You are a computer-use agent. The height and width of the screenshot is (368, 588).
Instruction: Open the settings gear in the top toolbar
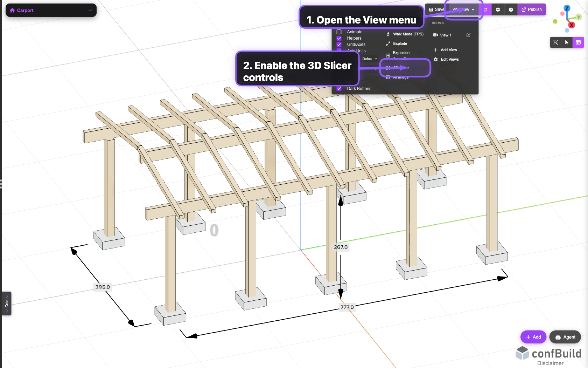[x=498, y=9]
